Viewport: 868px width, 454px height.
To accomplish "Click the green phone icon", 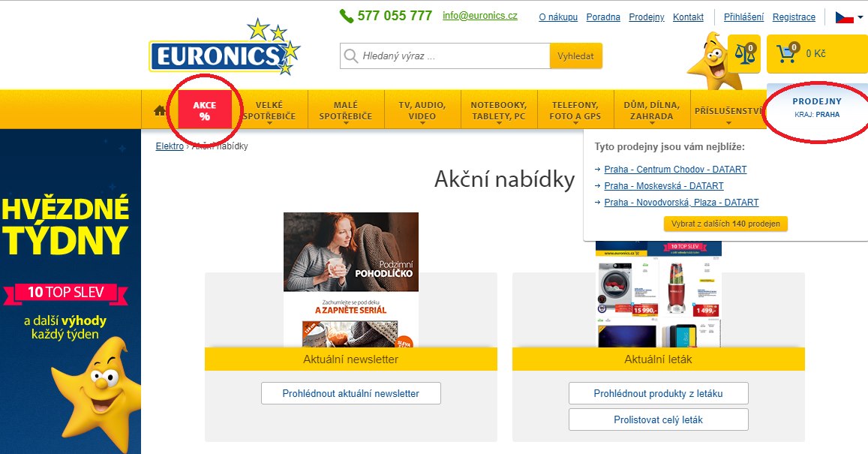I will click(347, 16).
